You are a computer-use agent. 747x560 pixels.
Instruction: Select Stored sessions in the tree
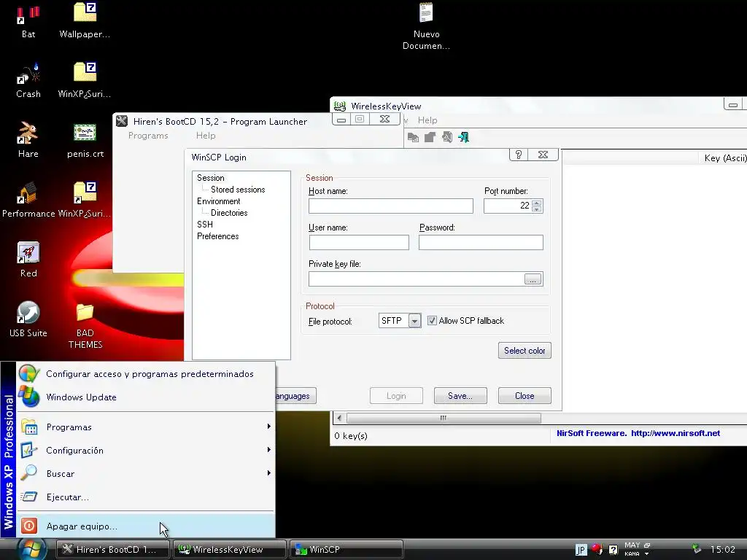tap(238, 190)
